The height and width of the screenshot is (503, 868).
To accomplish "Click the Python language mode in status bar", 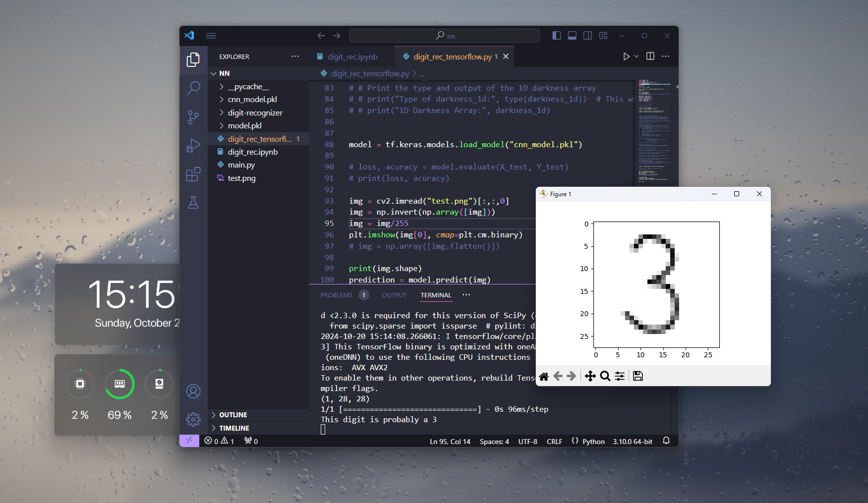I will coord(593,441).
